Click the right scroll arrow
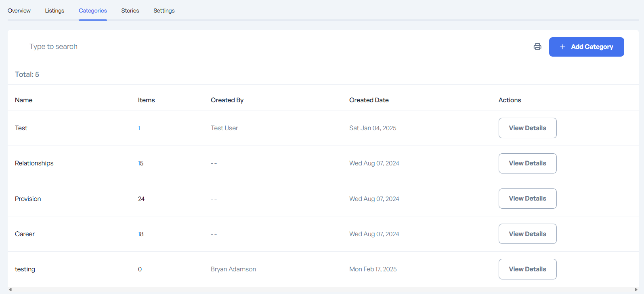Screen dimensions: 644x294 (636, 290)
